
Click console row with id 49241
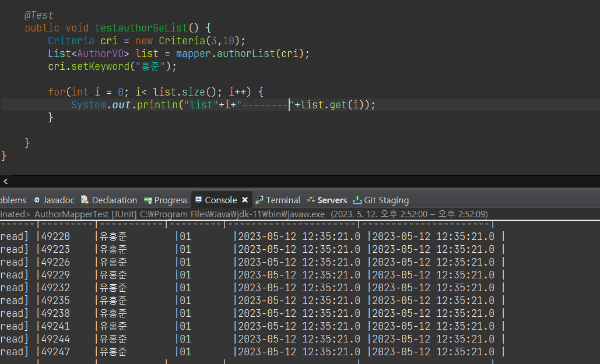tap(252, 326)
